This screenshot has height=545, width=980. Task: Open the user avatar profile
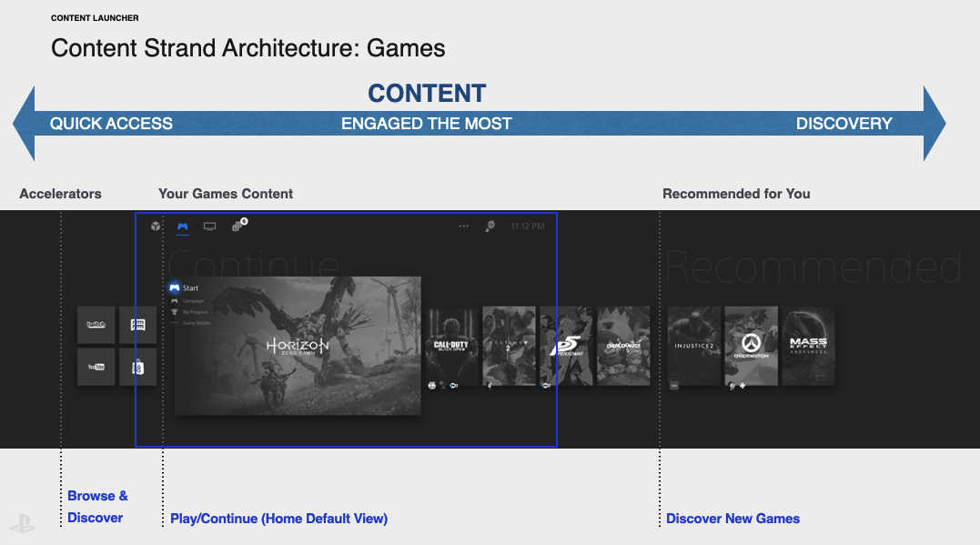coord(490,227)
